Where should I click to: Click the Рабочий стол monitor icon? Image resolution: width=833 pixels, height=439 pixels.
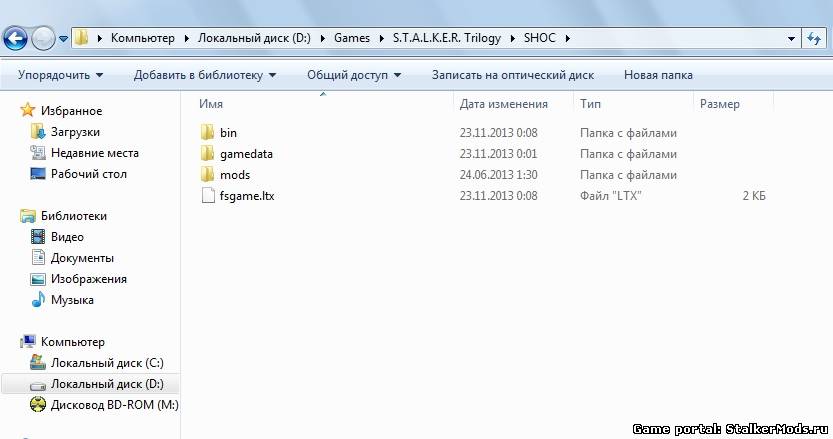tap(38, 173)
